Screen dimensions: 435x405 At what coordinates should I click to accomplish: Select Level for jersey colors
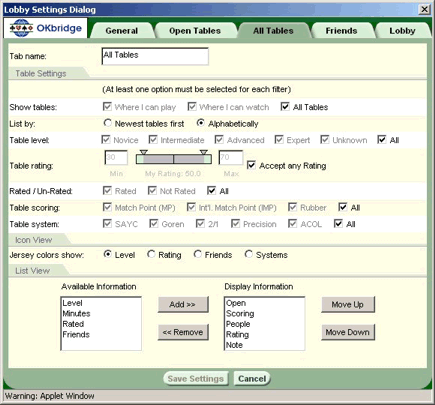(107, 254)
